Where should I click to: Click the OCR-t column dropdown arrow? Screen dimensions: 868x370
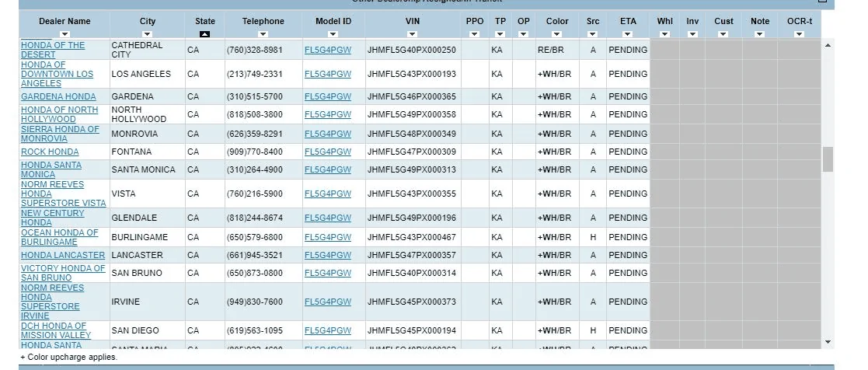click(x=799, y=34)
